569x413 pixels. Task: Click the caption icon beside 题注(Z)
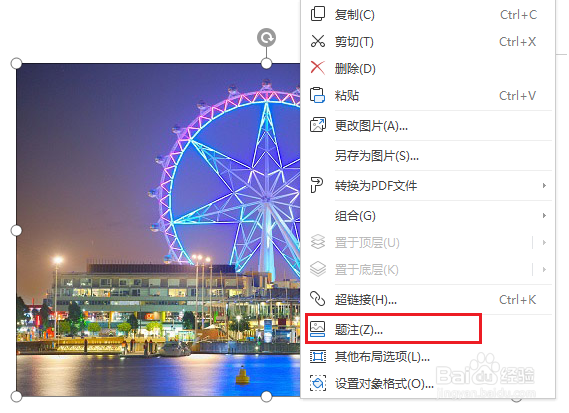318,329
